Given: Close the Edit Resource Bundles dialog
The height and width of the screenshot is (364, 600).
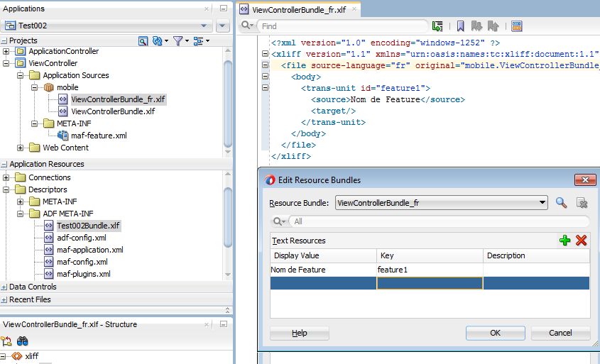Looking at the screenshot, I should (x=585, y=180).
